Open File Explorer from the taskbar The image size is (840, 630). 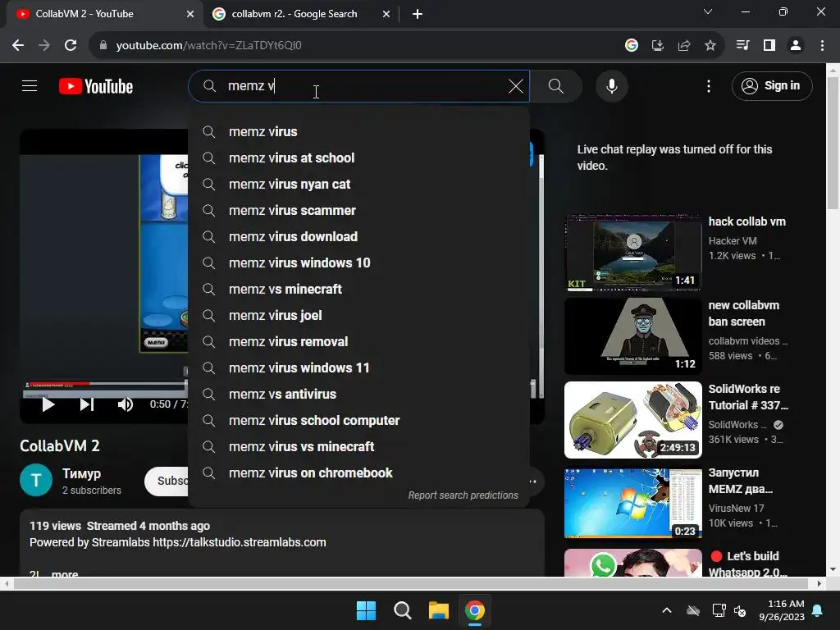click(439, 610)
